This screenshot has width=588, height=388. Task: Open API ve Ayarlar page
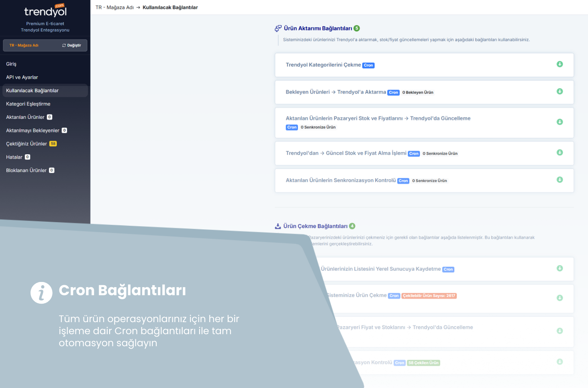(22, 77)
